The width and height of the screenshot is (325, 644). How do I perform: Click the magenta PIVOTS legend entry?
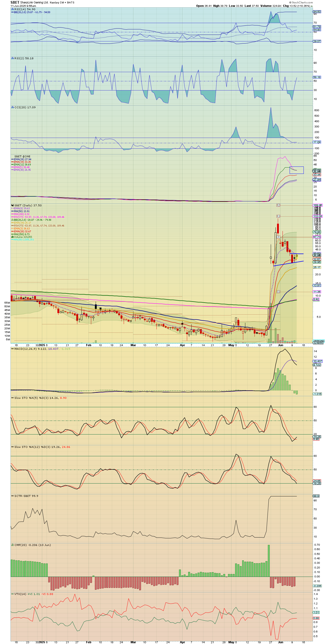[x=38, y=217]
